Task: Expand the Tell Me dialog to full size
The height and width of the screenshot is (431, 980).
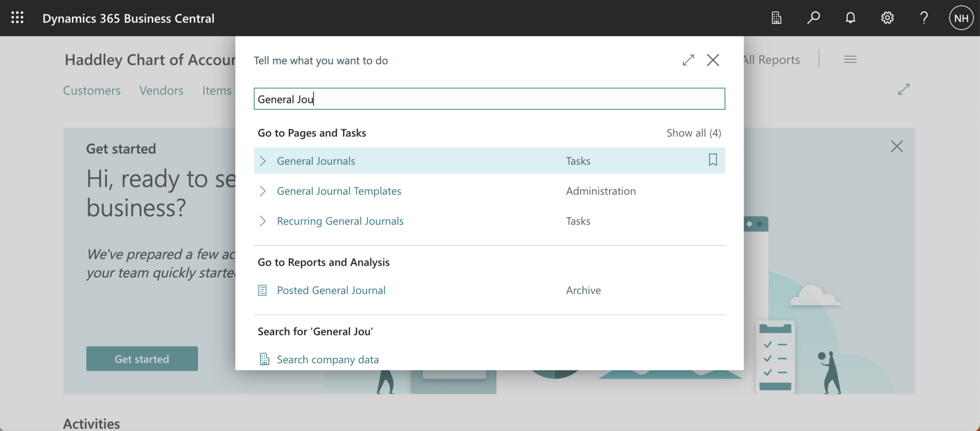Action: pyautogui.click(x=688, y=60)
